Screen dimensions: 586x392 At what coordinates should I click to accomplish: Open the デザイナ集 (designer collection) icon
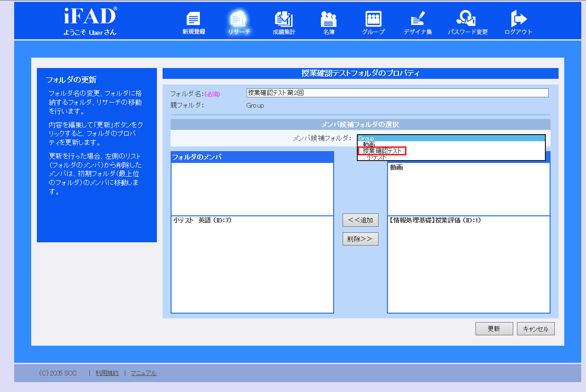417,23
